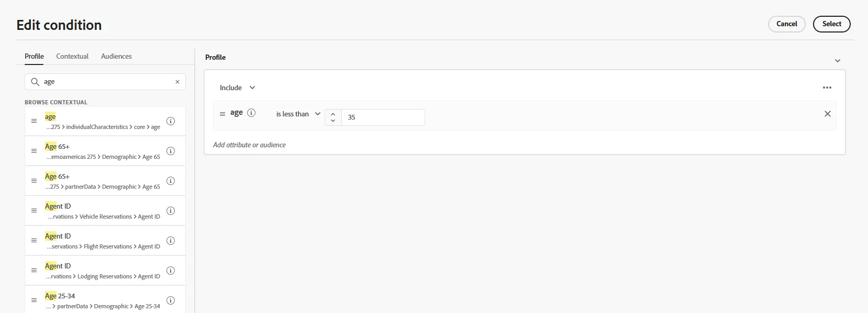Select the 'age' attribute title in results
This screenshot has width=868, height=313.
coord(50,117)
